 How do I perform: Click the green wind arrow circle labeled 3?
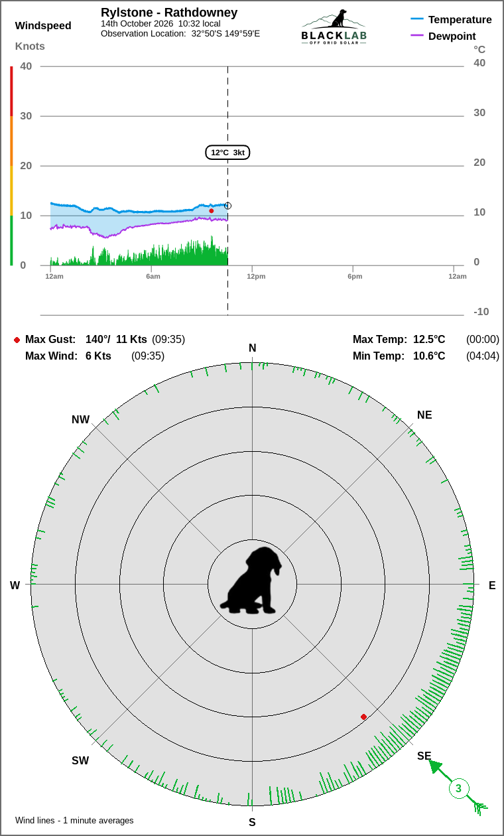(x=458, y=789)
